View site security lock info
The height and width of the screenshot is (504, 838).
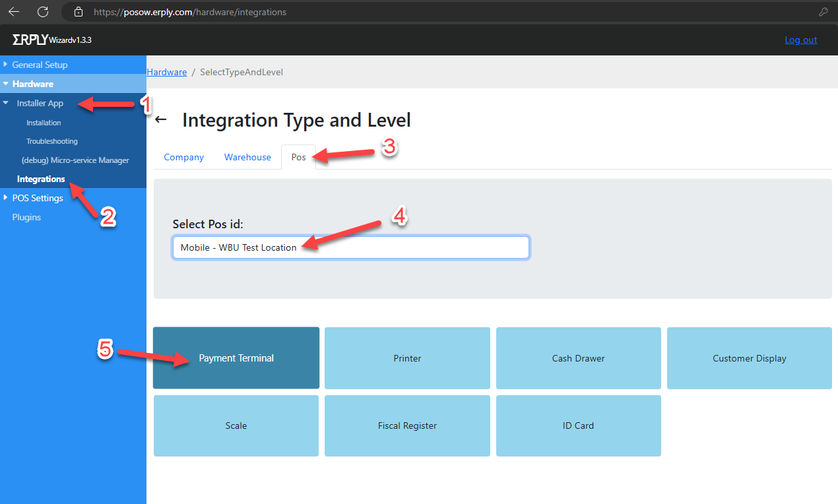tap(79, 12)
